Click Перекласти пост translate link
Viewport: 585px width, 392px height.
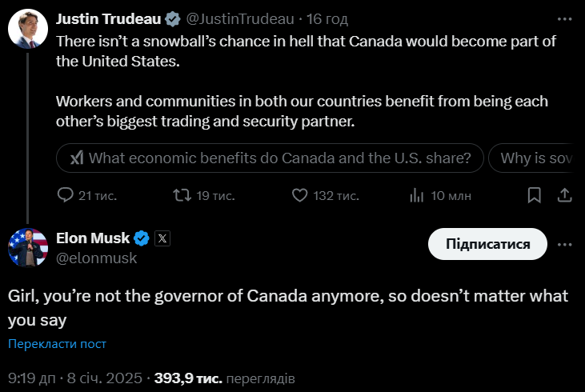pyautogui.click(x=57, y=343)
